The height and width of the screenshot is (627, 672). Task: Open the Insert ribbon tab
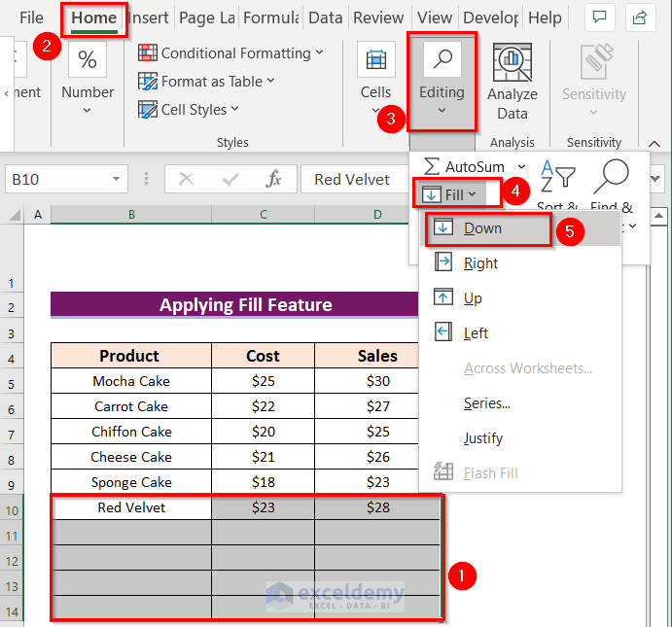click(149, 17)
